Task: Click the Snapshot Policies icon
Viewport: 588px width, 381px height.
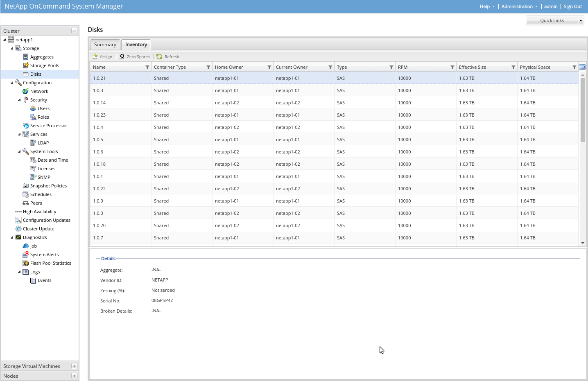Action: click(x=26, y=186)
